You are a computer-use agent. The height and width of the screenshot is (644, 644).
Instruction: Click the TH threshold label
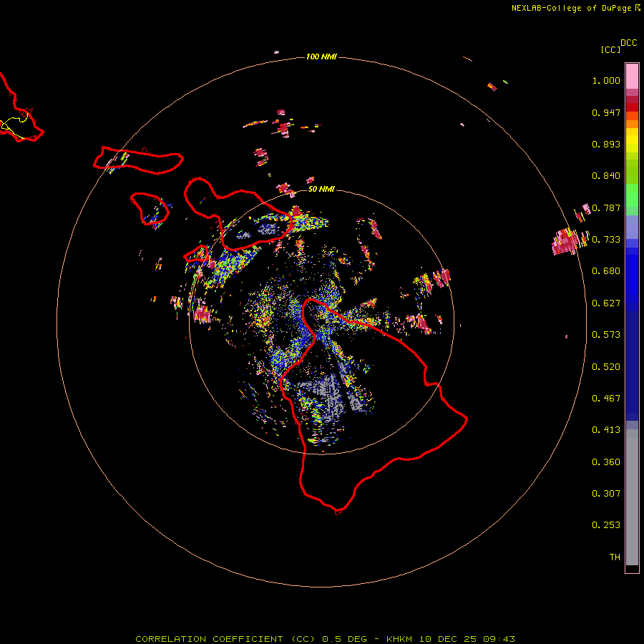coord(615,557)
